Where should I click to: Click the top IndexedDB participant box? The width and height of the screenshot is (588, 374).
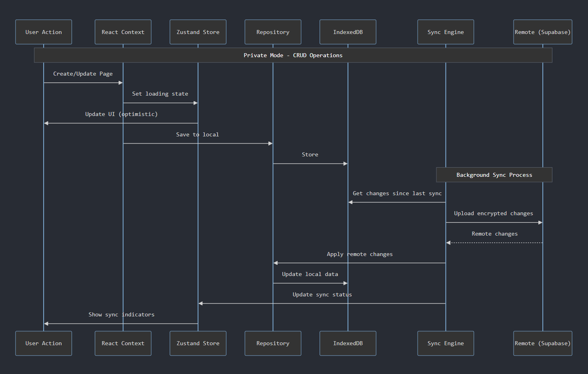[348, 32]
